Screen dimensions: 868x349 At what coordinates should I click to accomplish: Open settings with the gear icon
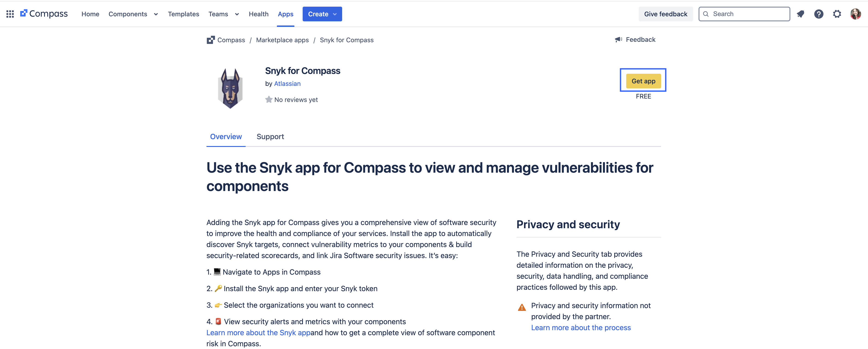pos(837,14)
